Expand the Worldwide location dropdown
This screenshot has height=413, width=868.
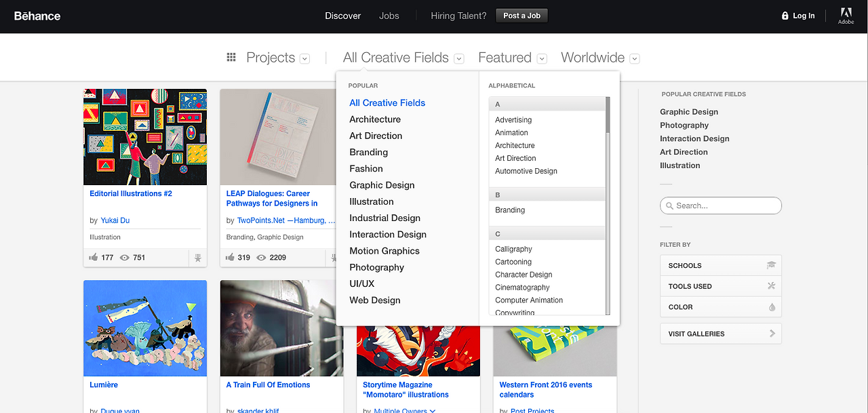[x=634, y=58]
